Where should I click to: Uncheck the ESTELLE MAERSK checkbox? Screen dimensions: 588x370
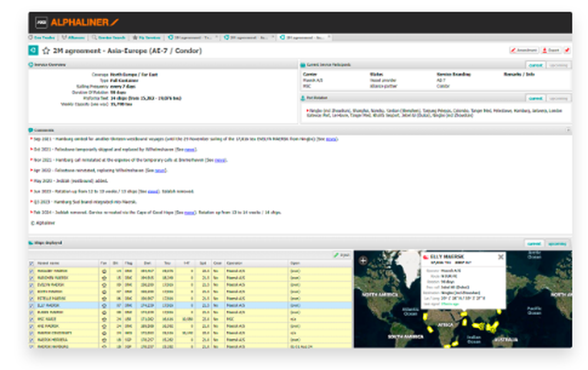[32, 298]
